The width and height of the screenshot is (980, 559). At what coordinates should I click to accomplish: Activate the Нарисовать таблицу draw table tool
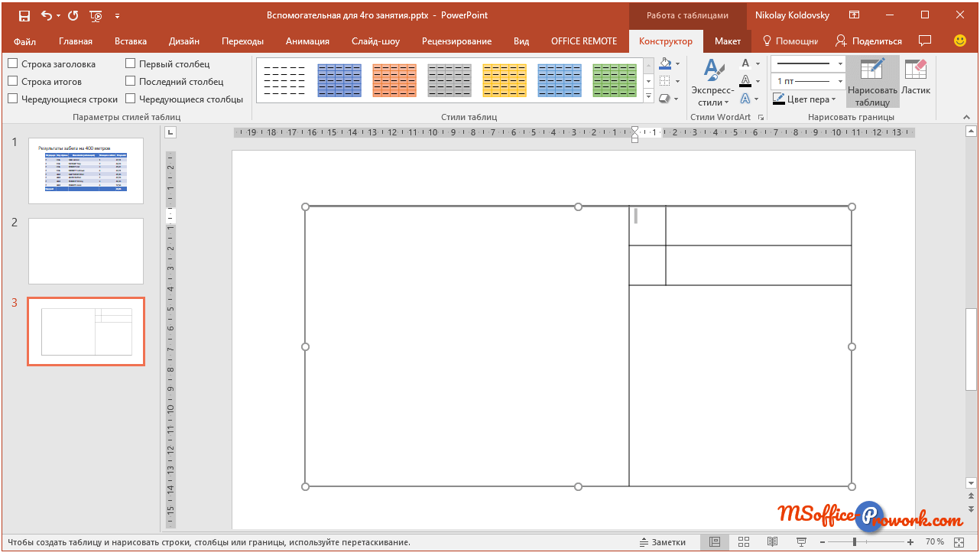pyautogui.click(x=872, y=81)
